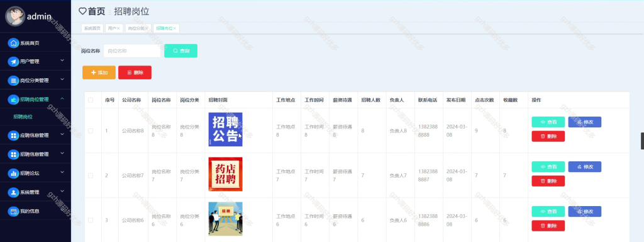
Task: Tick the select-all checkbox in table header
Action: (91, 100)
